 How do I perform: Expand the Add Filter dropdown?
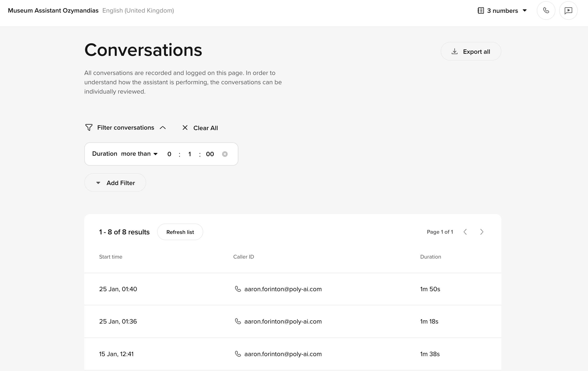[115, 182]
